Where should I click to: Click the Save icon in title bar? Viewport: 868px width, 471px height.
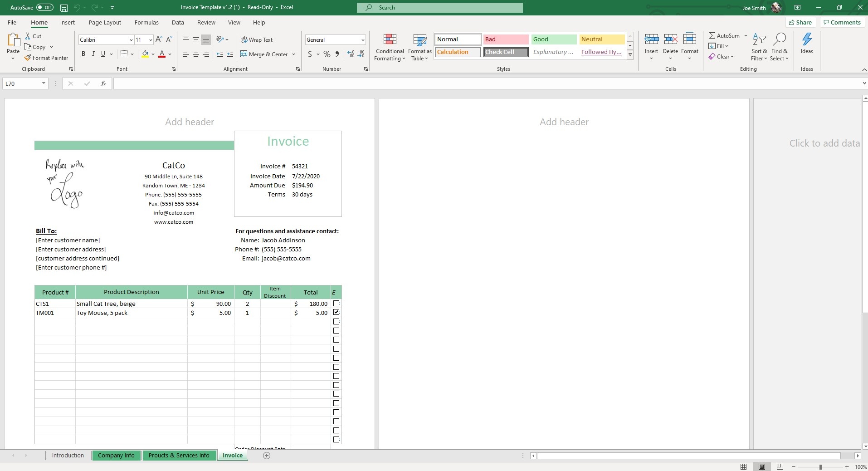tap(64, 8)
